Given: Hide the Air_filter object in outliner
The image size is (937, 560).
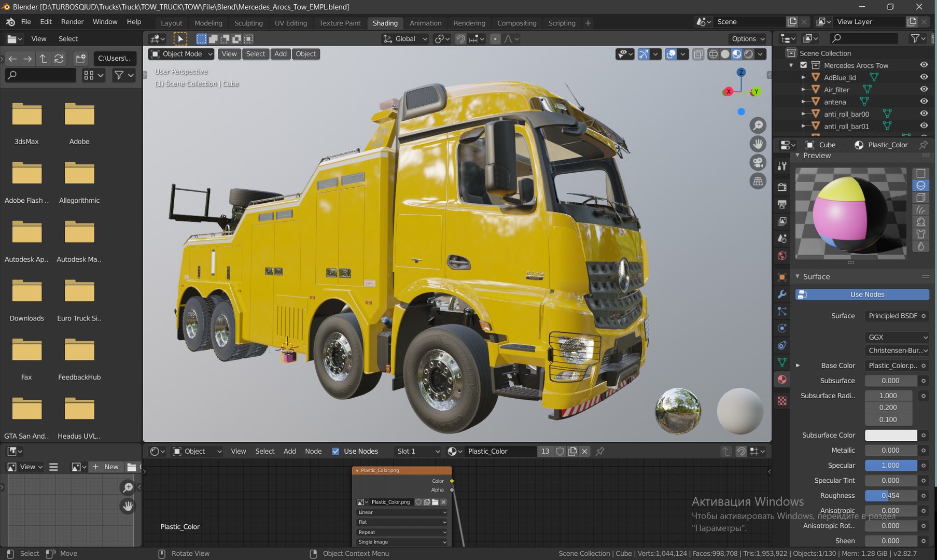Looking at the screenshot, I should click(924, 89).
